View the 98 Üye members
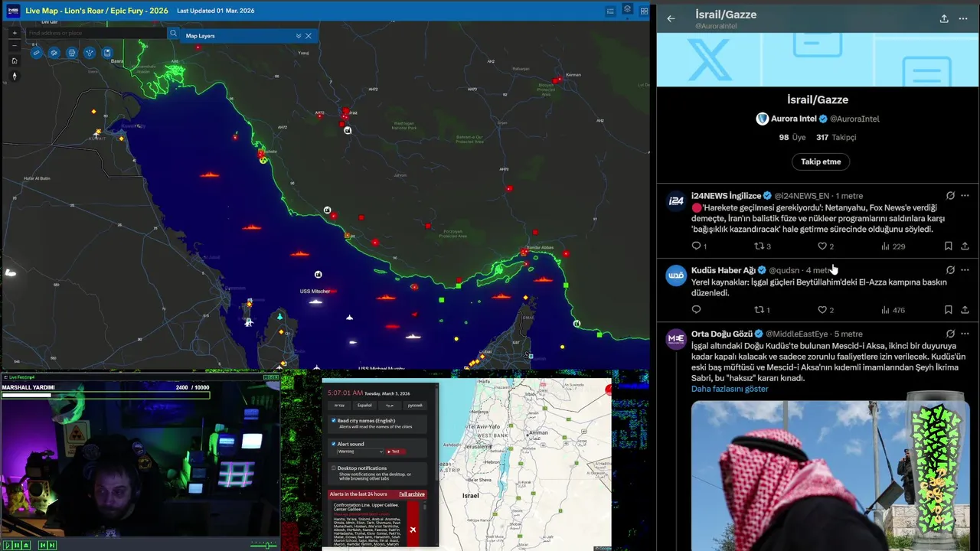The height and width of the screenshot is (551, 980). coord(792,138)
